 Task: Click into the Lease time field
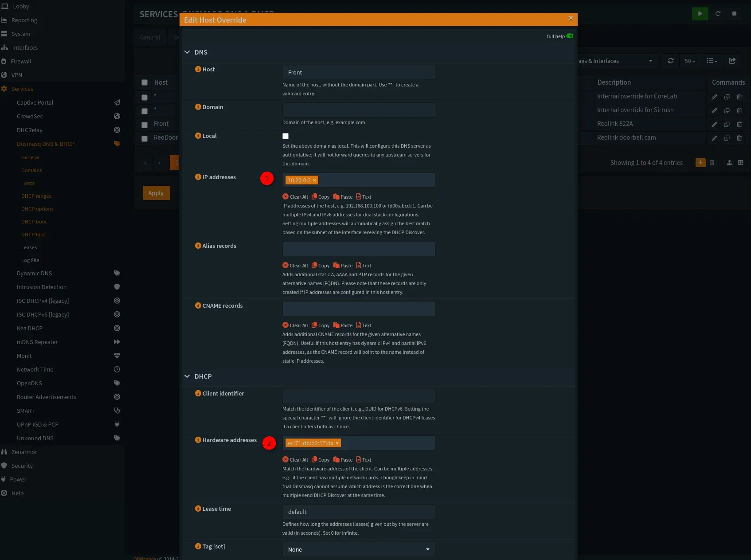[359, 512]
